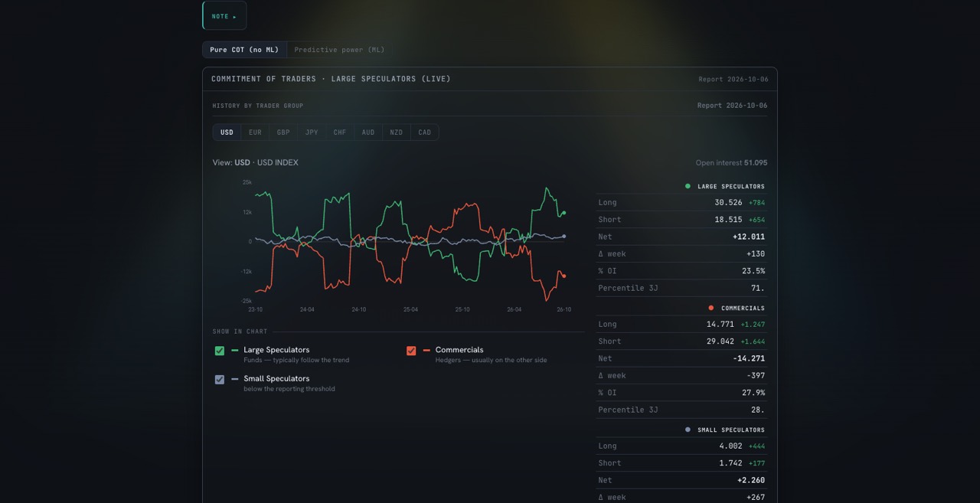Select the CHF currency tab
980x503 pixels.
(340, 132)
